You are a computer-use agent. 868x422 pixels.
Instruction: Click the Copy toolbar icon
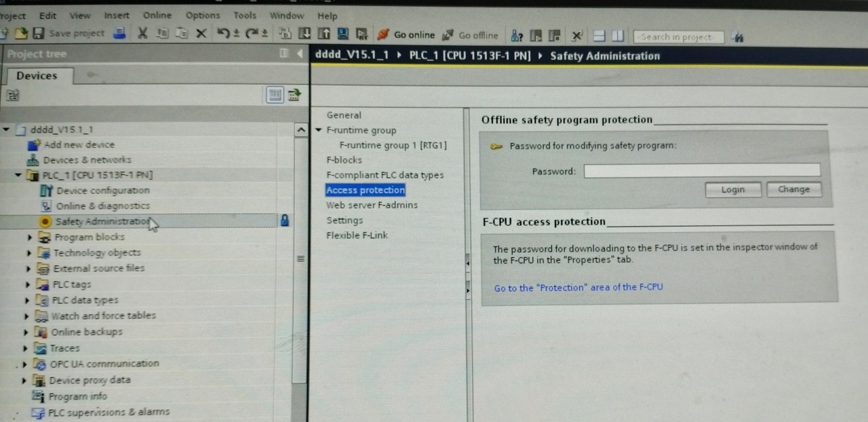162,33
